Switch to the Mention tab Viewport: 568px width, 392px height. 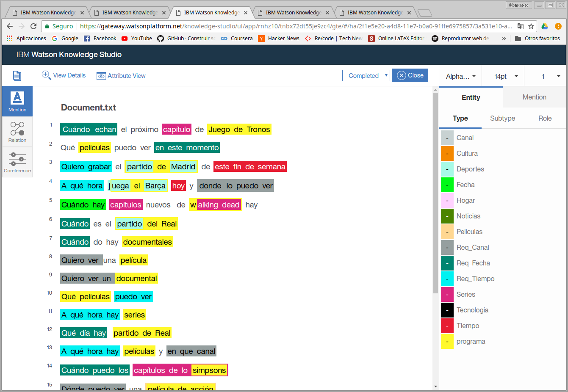point(535,97)
